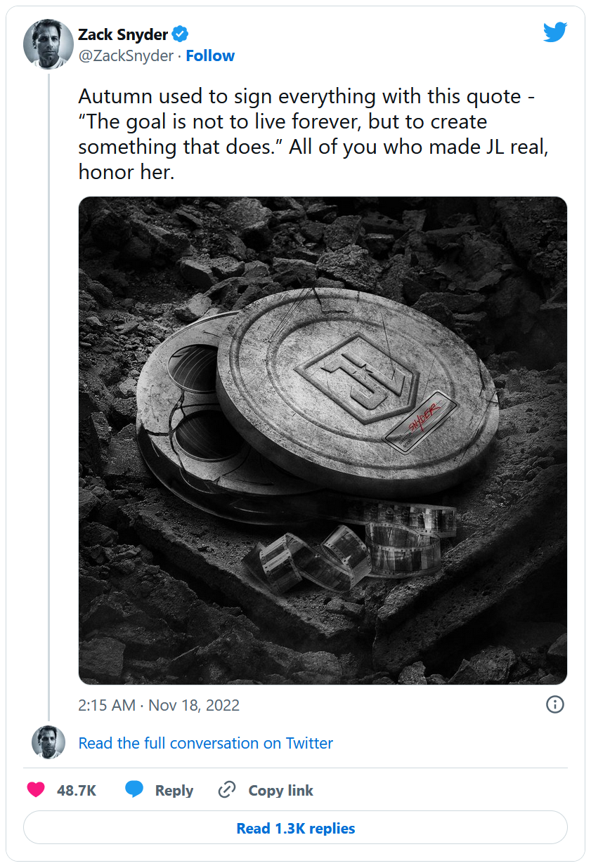The width and height of the screenshot is (591, 868).
Task: Click the Twitter bird logo
Action: pos(554,32)
